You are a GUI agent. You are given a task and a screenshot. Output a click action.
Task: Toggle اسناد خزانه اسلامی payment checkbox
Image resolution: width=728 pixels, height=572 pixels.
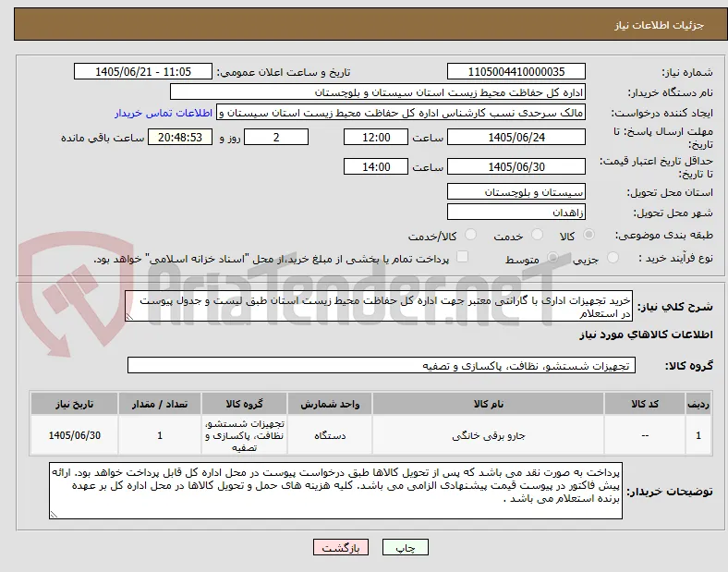point(463,257)
